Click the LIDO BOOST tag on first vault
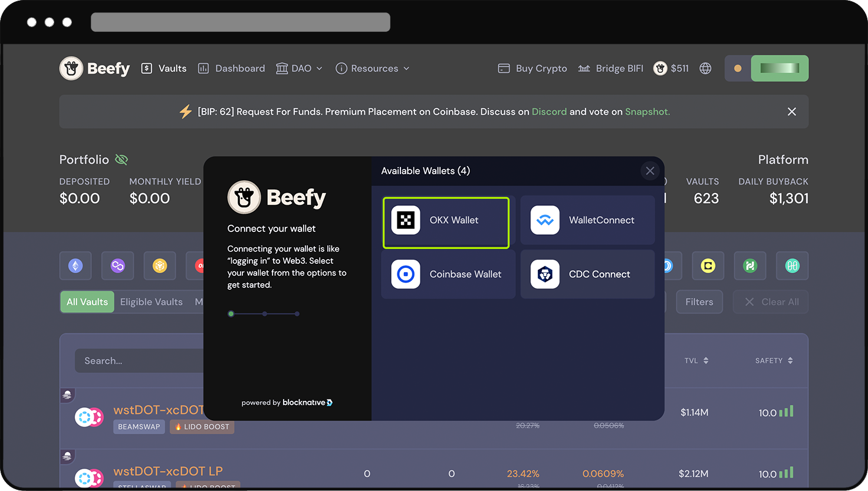This screenshot has width=868, height=491. [x=202, y=427]
